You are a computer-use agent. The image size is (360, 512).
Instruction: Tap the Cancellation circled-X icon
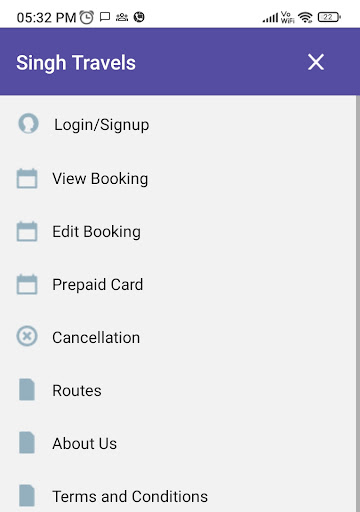pyautogui.click(x=27, y=336)
